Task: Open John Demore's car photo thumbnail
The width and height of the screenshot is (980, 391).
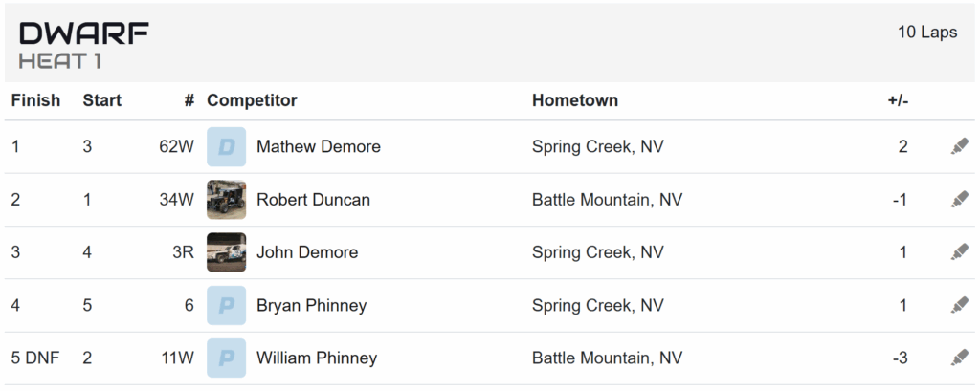Action: tap(226, 252)
